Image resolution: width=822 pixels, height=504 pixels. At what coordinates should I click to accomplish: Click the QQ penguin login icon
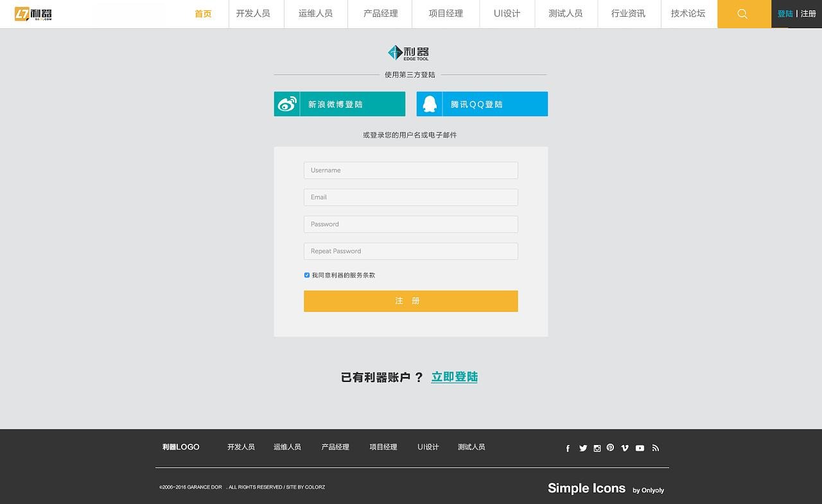428,103
